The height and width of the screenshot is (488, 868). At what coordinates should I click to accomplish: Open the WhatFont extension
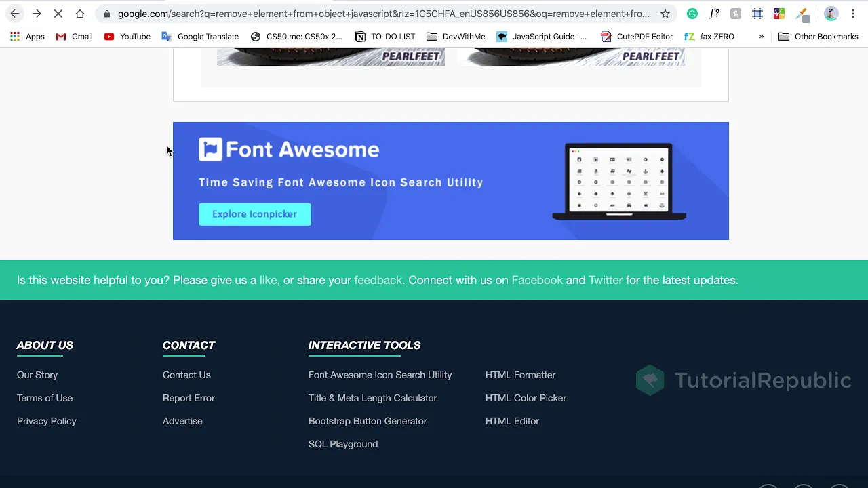click(x=713, y=14)
